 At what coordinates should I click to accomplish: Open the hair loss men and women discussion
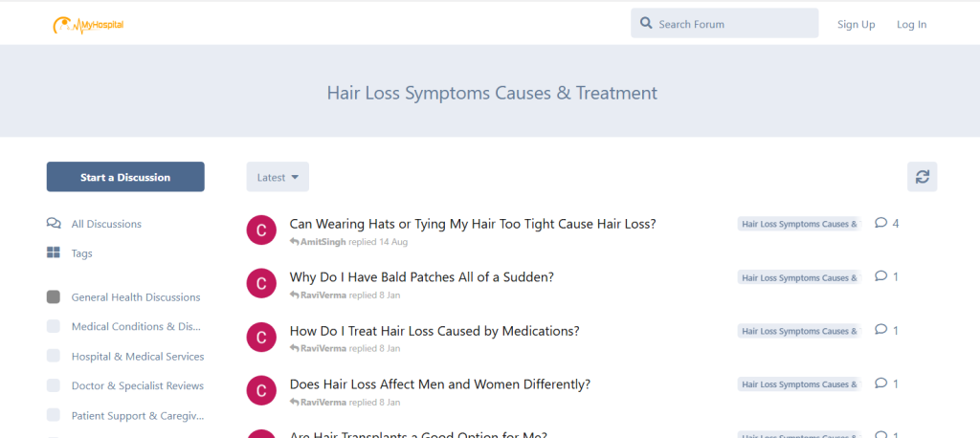pyautogui.click(x=439, y=384)
